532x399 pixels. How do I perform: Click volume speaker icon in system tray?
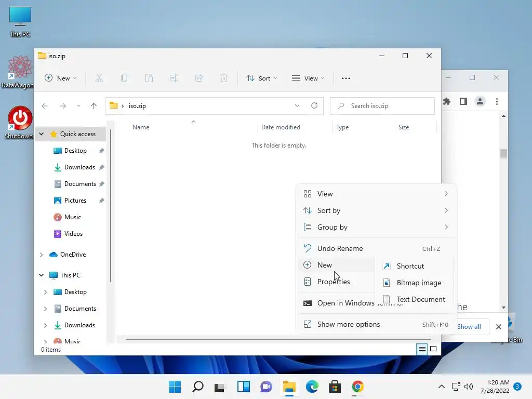(469, 387)
